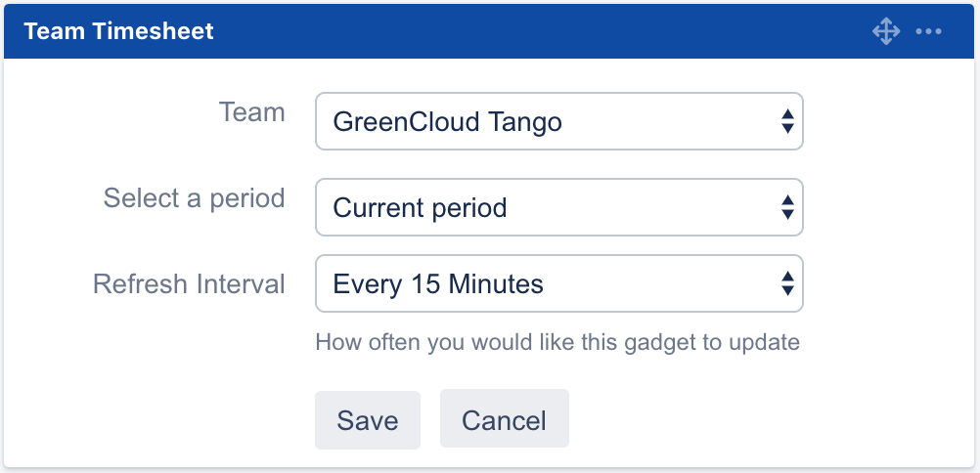Cancel the gadget configuration

tap(504, 420)
